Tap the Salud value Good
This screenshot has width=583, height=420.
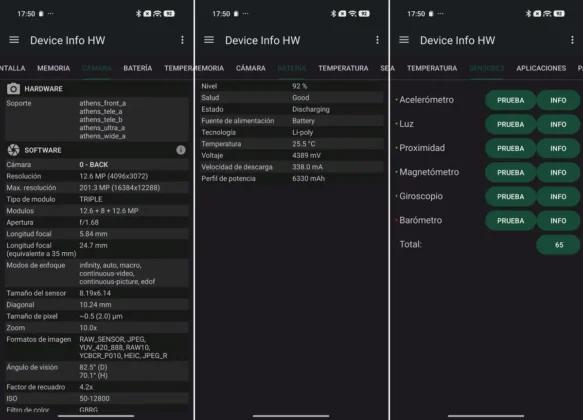point(300,98)
